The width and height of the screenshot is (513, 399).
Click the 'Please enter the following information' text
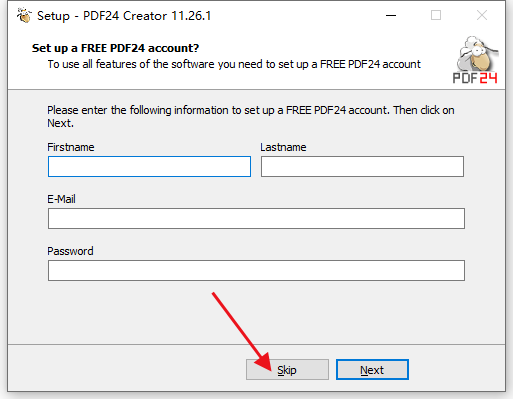point(251,116)
